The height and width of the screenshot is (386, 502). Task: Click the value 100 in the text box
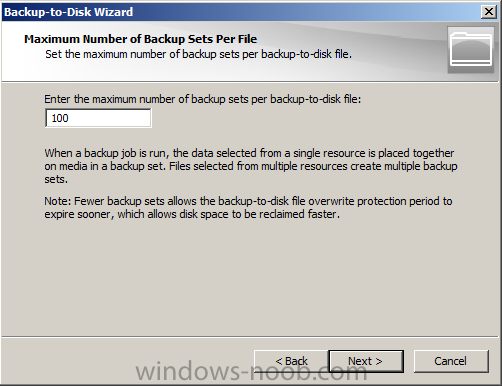click(60, 118)
